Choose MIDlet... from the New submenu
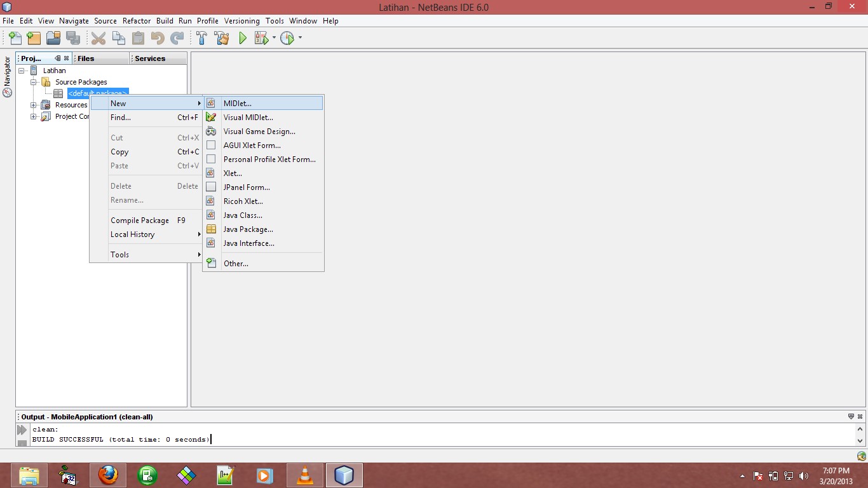The image size is (868, 488). [x=263, y=104]
